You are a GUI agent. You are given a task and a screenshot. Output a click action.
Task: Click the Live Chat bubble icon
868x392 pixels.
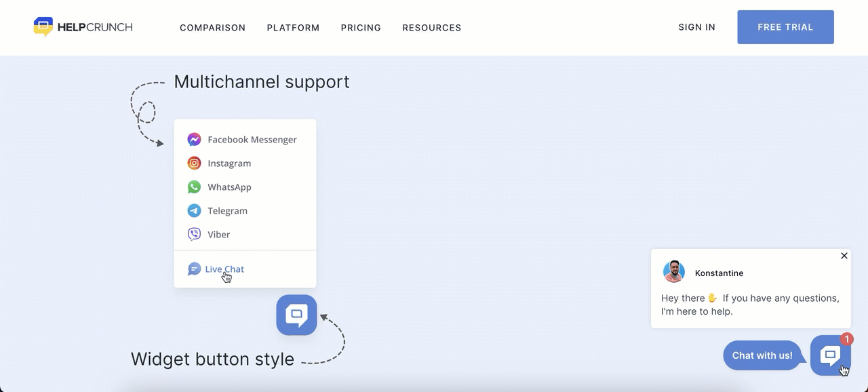tap(194, 269)
